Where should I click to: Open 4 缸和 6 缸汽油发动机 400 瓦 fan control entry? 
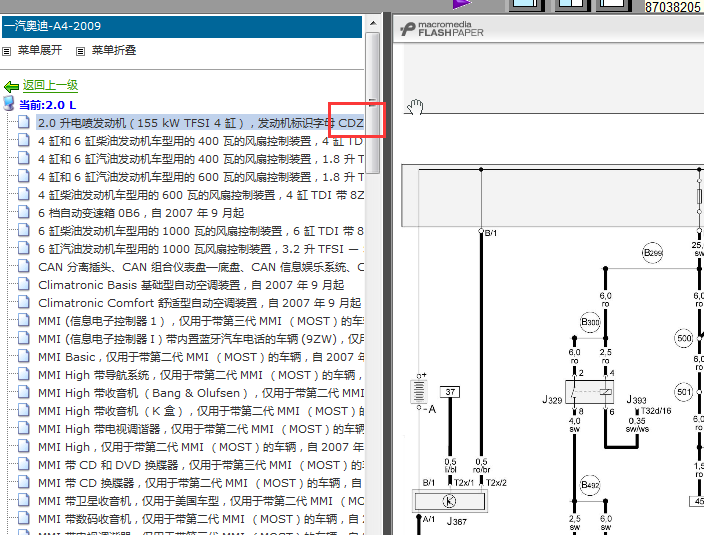point(201,159)
